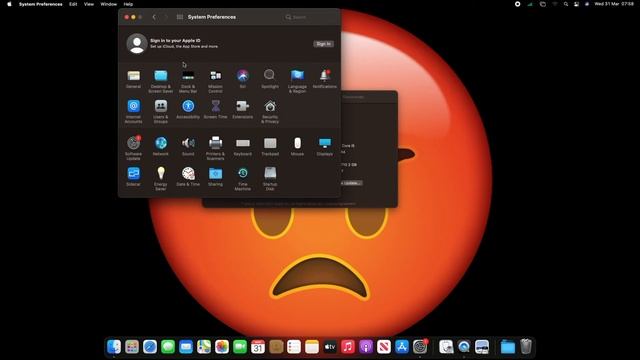Open Trash from the Dock
640x360 pixels.
pyautogui.click(x=526, y=347)
